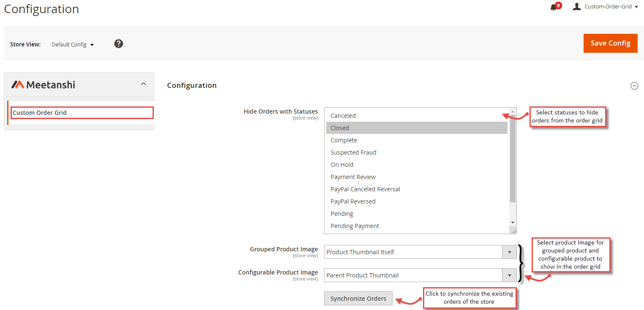The height and width of the screenshot is (310, 644).
Task: Click the Synchronize Orders button
Action: point(358,298)
